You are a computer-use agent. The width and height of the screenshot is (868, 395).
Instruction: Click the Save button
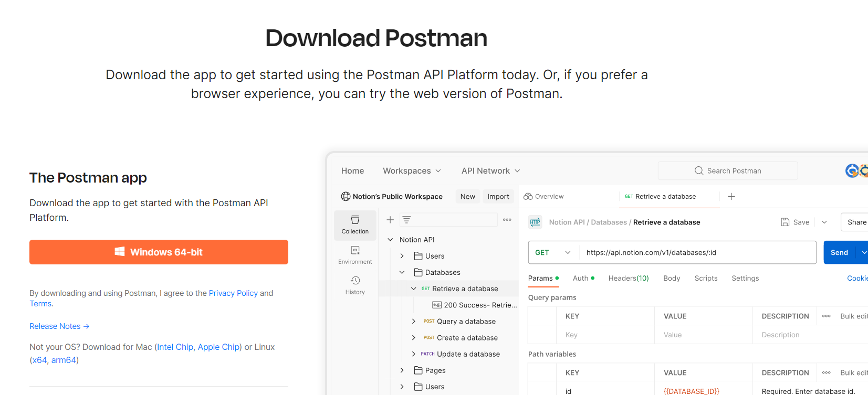click(x=795, y=222)
